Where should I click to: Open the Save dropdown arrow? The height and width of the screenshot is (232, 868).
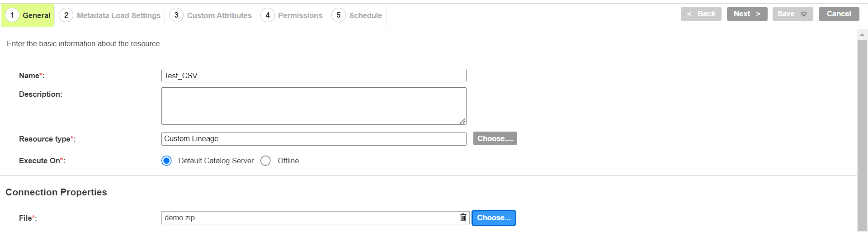click(804, 14)
